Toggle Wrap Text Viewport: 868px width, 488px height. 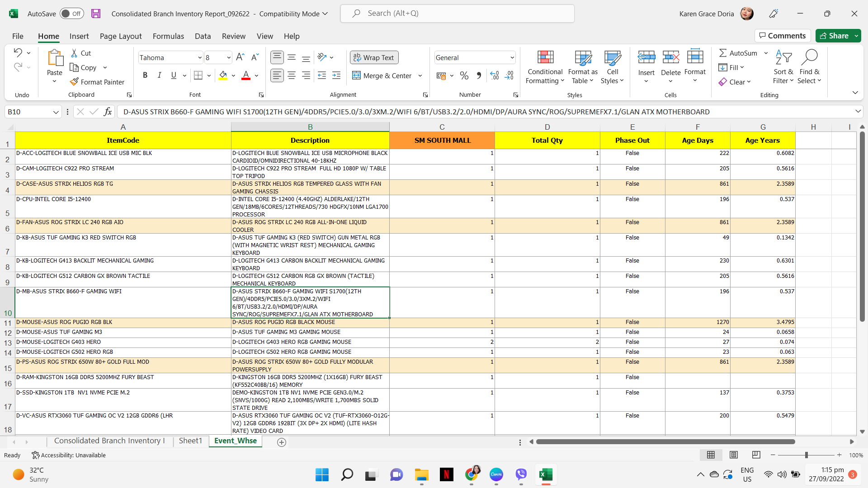pyautogui.click(x=374, y=57)
